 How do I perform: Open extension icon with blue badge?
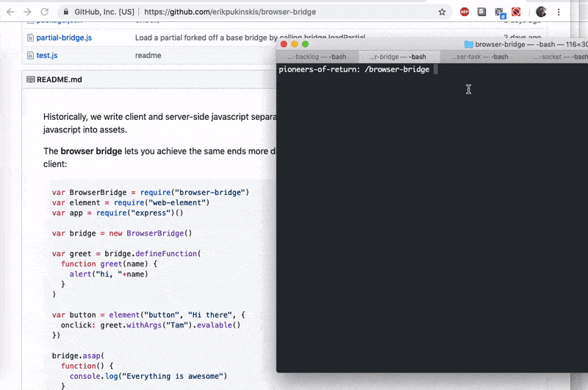pyautogui.click(x=500, y=13)
